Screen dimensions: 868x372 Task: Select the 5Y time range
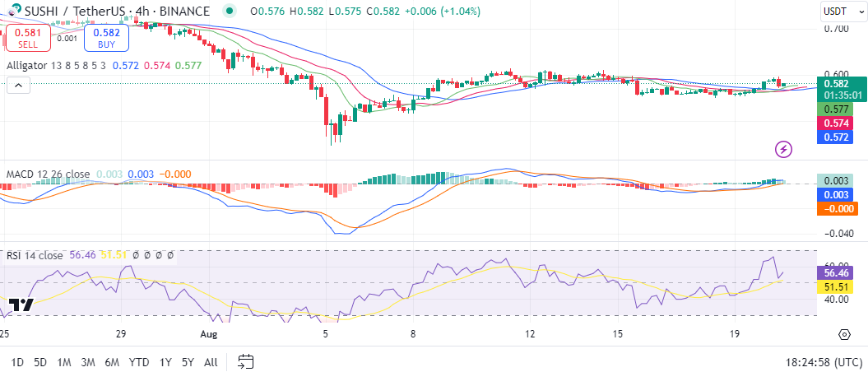[x=188, y=363]
